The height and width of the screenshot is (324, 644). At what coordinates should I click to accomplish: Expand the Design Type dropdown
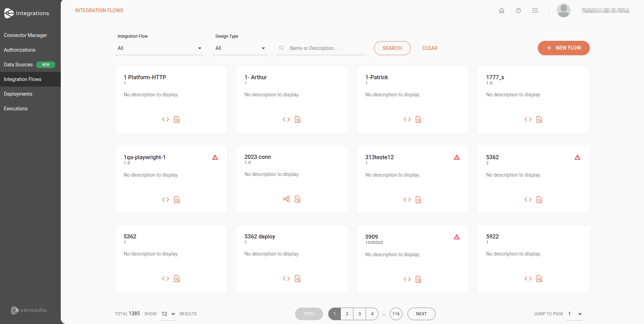(240, 48)
